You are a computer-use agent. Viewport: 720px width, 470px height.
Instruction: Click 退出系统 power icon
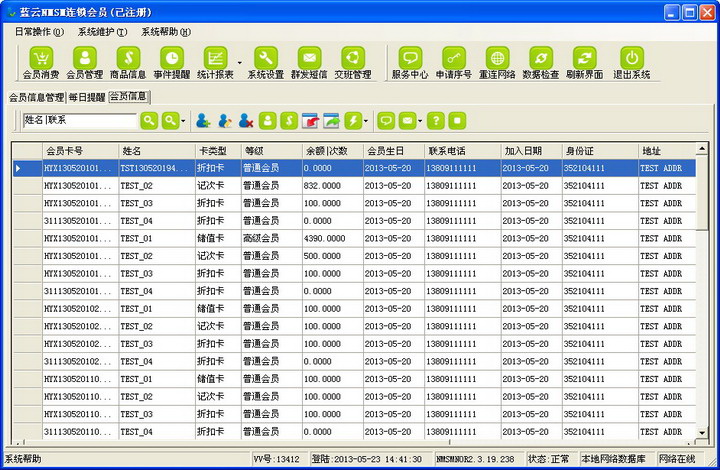click(x=632, y=58)
